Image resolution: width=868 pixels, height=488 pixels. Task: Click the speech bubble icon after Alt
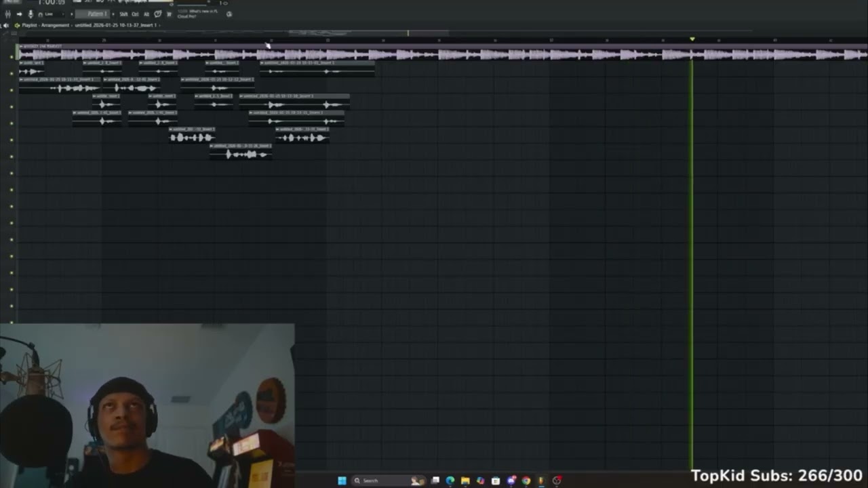(158, 14)
